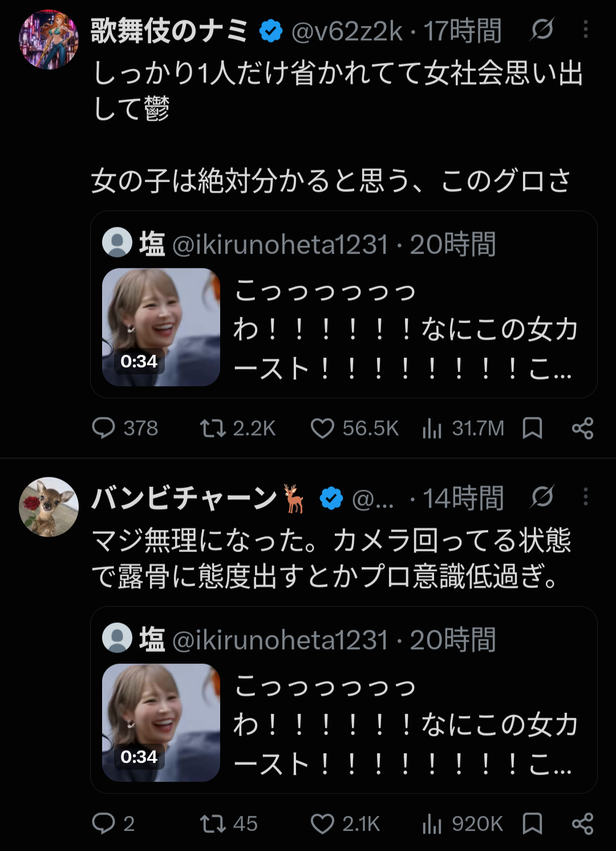Open the 歌舞伎のナミ profile avatar
616x851 pixels.
(x=48, y=39)
